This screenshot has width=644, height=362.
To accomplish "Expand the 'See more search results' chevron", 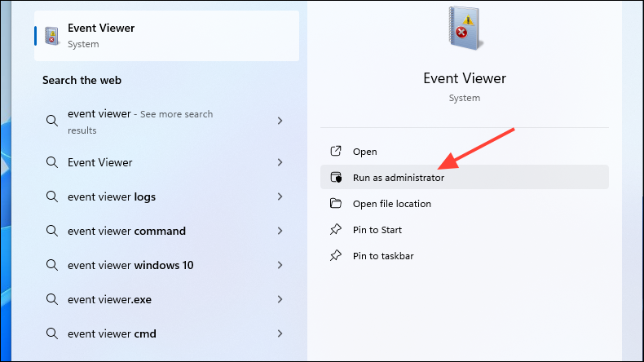I will pos(280,121).
